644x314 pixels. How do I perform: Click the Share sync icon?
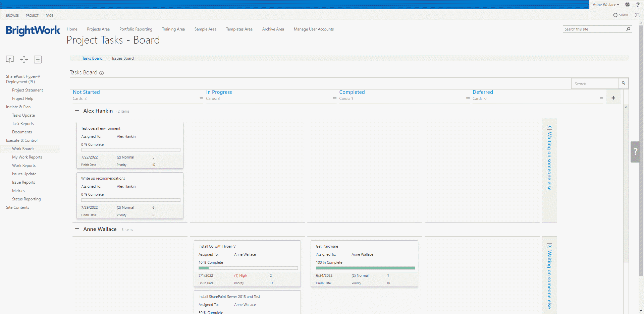tap(615, 15)
